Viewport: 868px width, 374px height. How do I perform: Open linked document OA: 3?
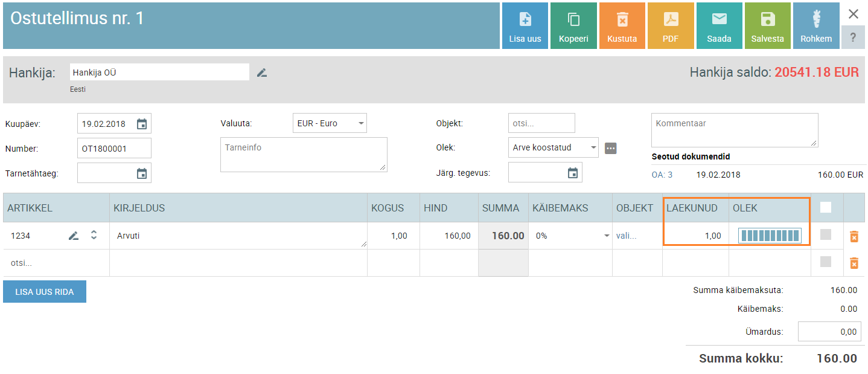click(x=662, y=175)
